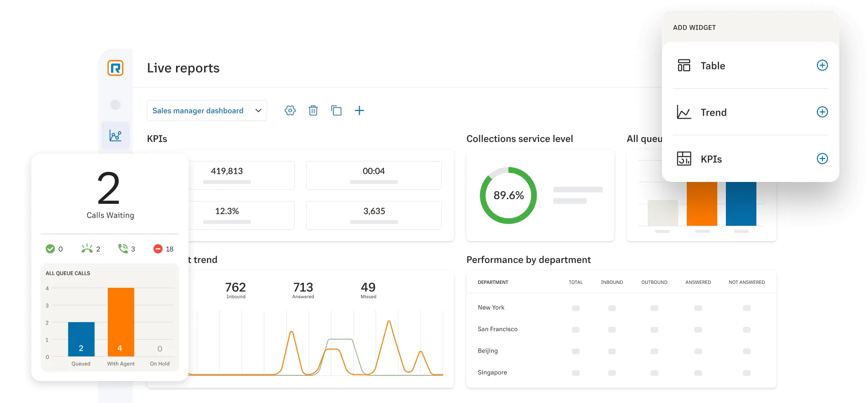Click plus circle next to Table
The image size is (868, 403).
pyautogui.click(x=822, y=65)
